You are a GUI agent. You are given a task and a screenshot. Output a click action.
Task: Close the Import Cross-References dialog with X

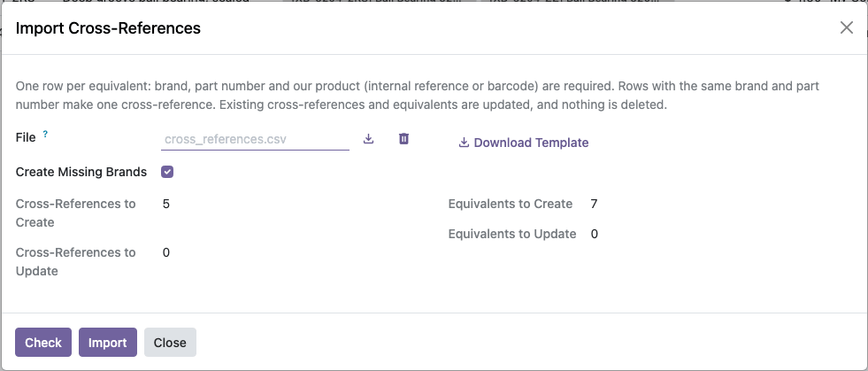(x=847, y=27)
